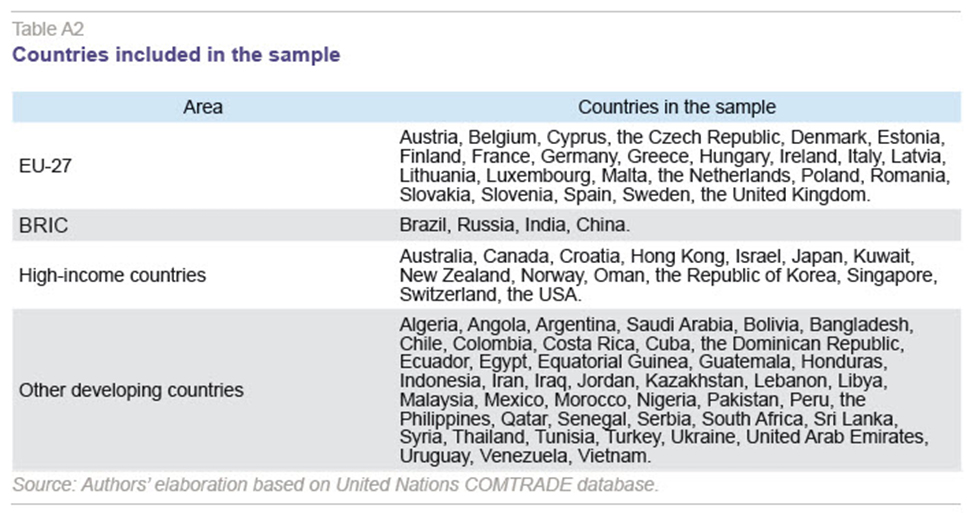Click 'United Arab Emirates' in the table
969x513 pixels.
point(837,437)
